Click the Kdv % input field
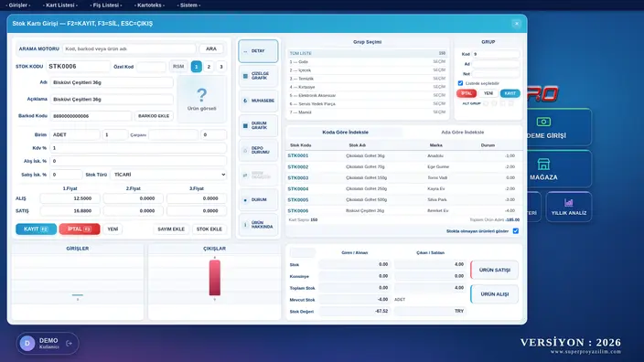Image resolution: width=644 pixels, height=362 pixels. click(x=138, y=148)
